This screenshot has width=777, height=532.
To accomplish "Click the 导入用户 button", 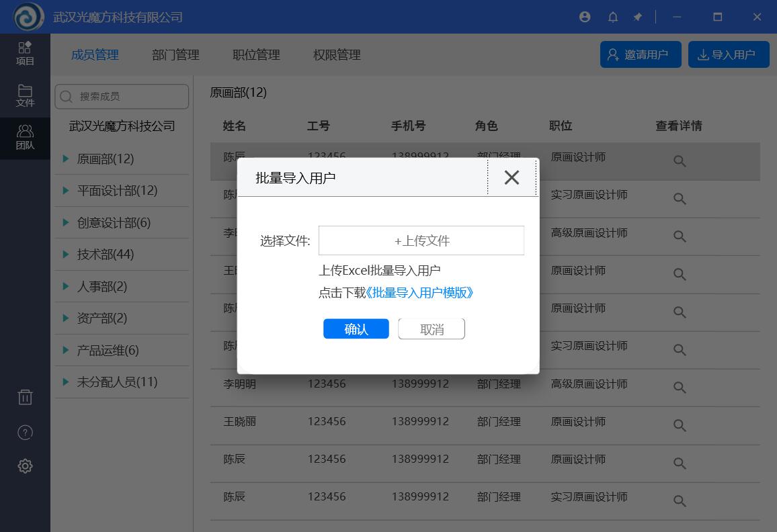I will [729, 54].
